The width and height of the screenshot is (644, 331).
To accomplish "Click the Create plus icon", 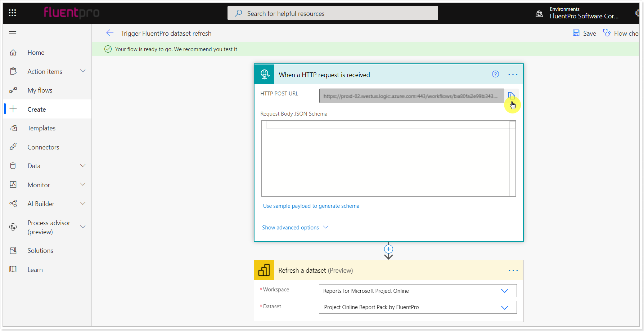I will pyautogui.click(x=13, y=109).
